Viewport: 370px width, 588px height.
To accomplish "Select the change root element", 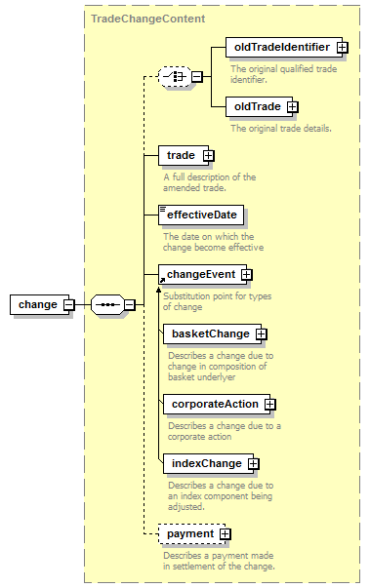I will (x=39, y=304).
